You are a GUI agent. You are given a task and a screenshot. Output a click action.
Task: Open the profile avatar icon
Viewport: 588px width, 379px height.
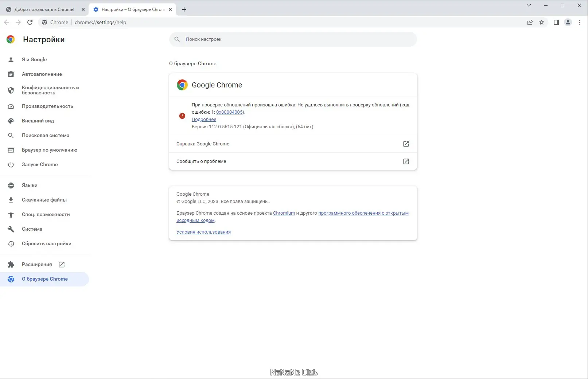[x=568, y=22]
